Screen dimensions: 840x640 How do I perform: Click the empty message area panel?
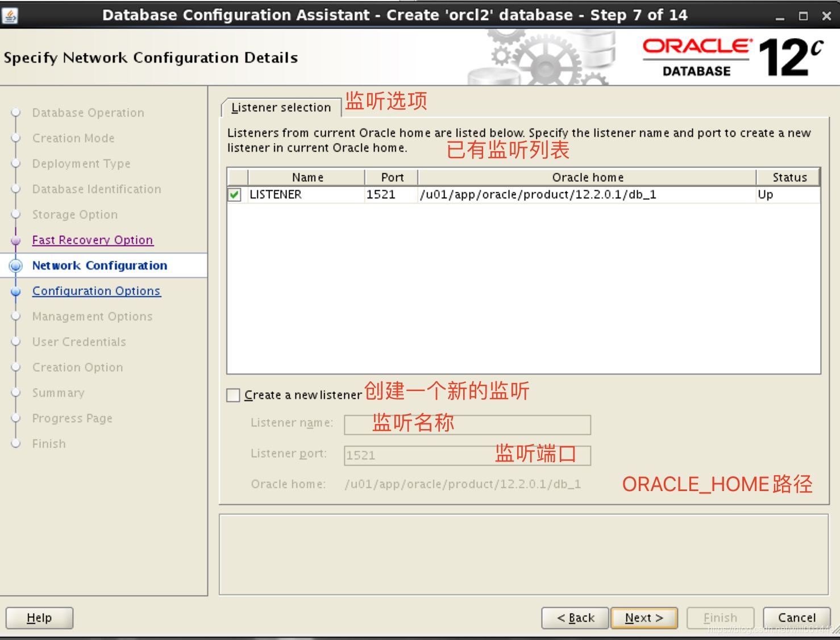point(523,555)
